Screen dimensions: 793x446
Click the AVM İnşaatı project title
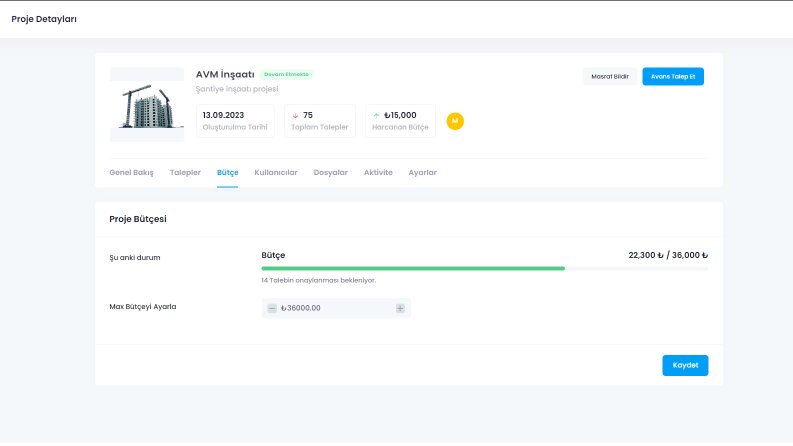[225, 74]
